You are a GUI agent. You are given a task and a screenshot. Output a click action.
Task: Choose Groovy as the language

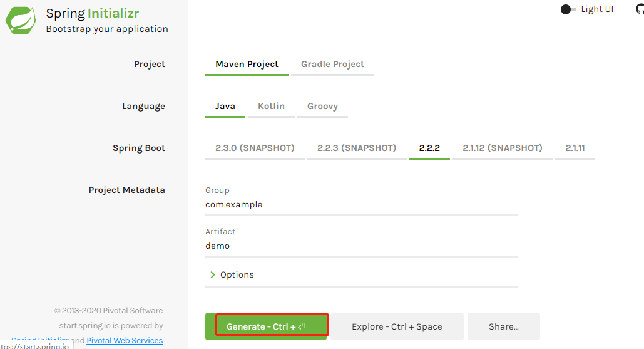coord(322,107)
